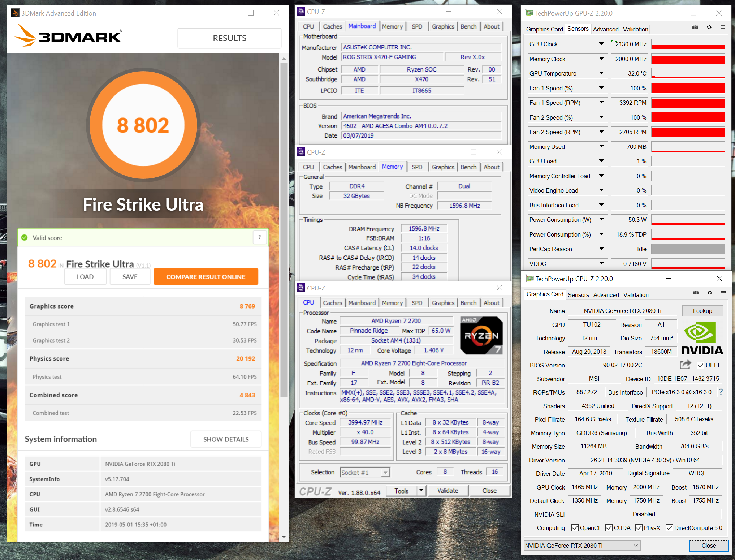735x560 pixels.
Task: Click the CPU-Z CPU window title icon
Action: [301, 288]
